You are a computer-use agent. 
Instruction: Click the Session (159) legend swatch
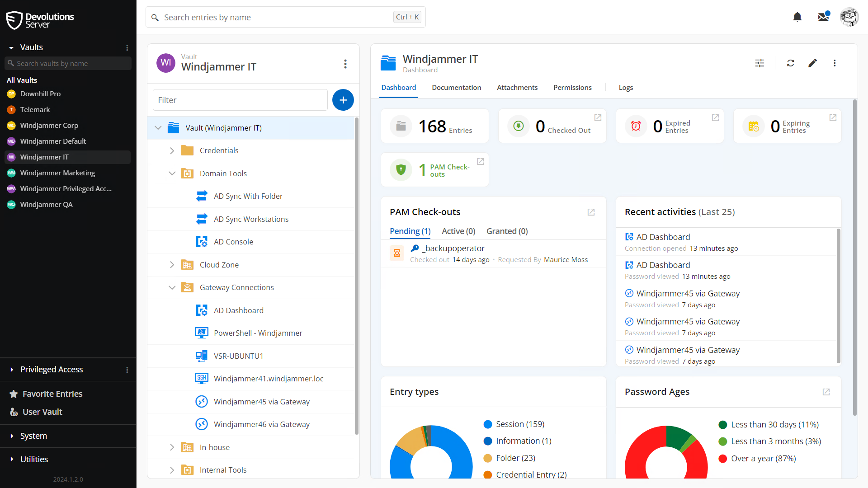(x=488, y=424)
